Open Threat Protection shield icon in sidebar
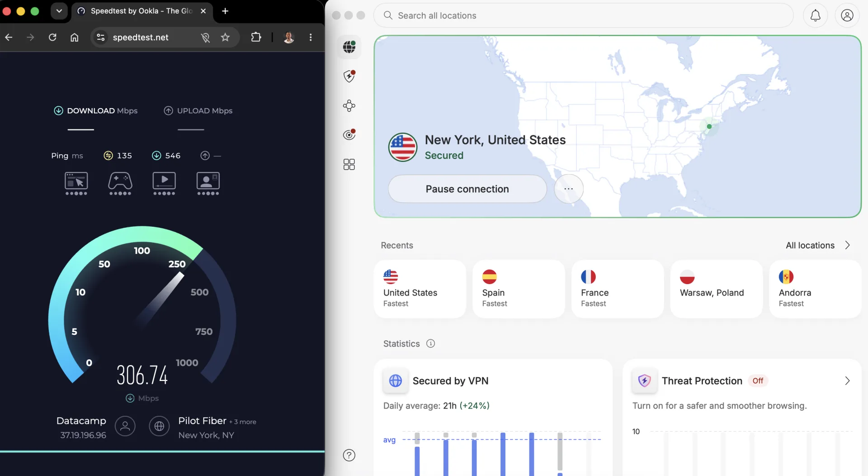 tap(349, 76)
